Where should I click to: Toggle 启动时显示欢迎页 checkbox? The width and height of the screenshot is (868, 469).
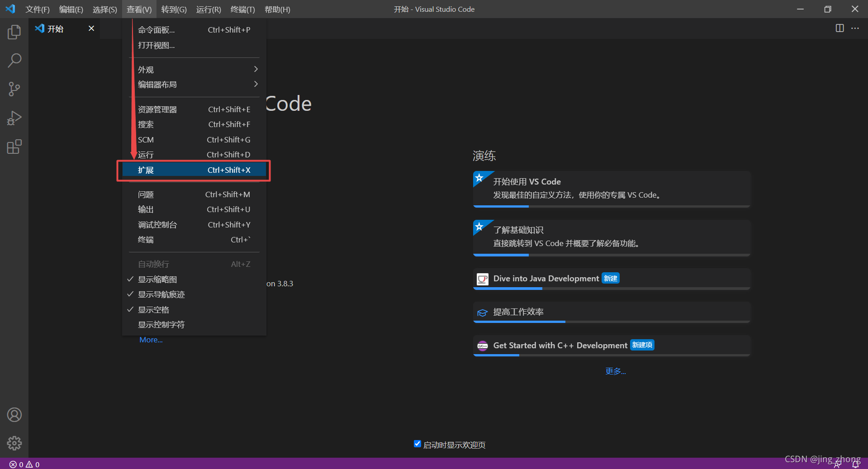417,444
